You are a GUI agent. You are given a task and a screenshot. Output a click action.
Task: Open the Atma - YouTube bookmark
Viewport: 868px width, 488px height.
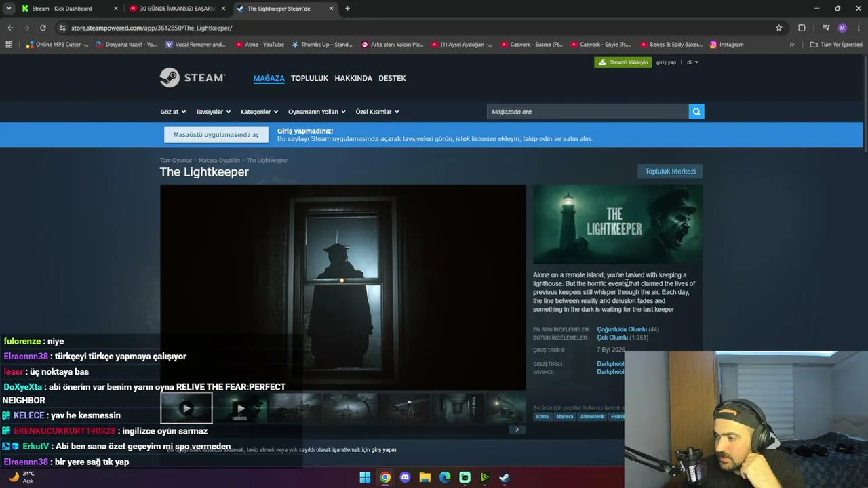(x=260, y=45)
